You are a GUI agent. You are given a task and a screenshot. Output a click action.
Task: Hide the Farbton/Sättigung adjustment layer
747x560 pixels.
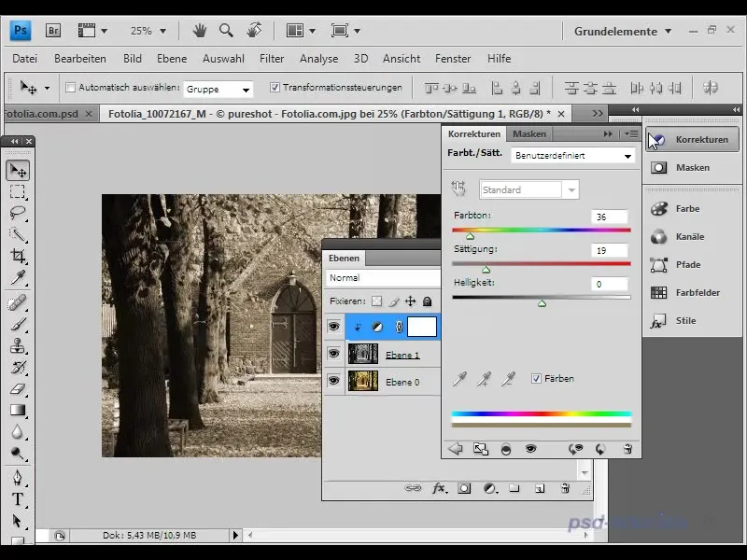click(334, 327)
